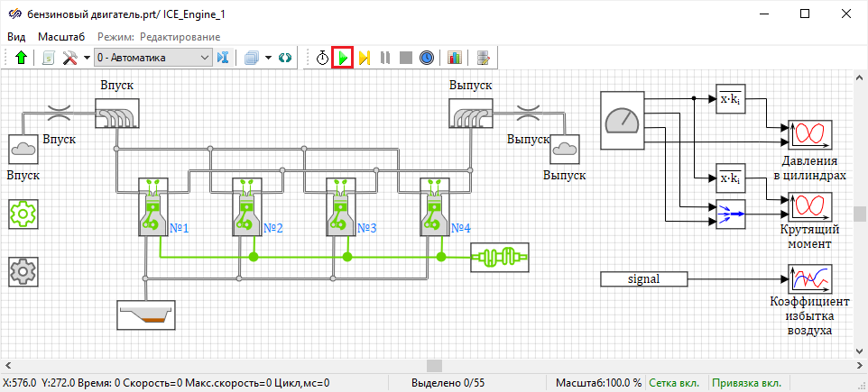The width and height of the screenshot is (868, 392).
Task: Click the script page icon in toolbar
Action: (49, 58)
